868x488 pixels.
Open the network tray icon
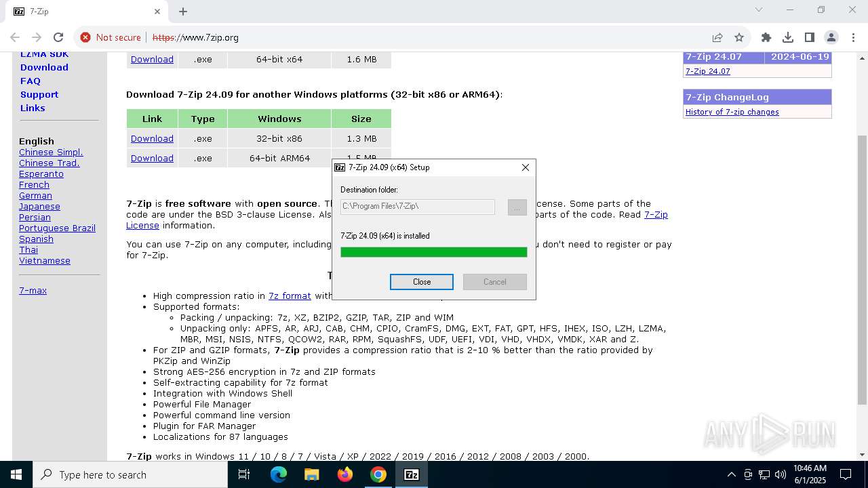click(x=764, y=474)
